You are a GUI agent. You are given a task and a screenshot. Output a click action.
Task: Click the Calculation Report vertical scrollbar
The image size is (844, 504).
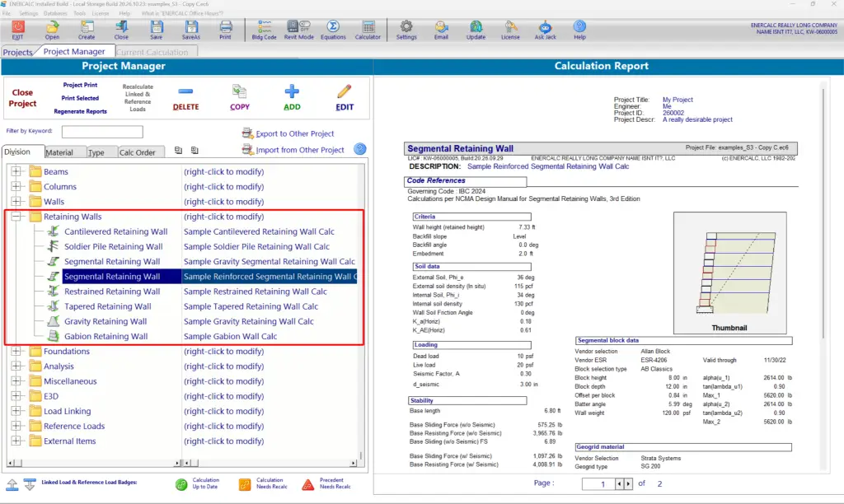pos(823,215)
